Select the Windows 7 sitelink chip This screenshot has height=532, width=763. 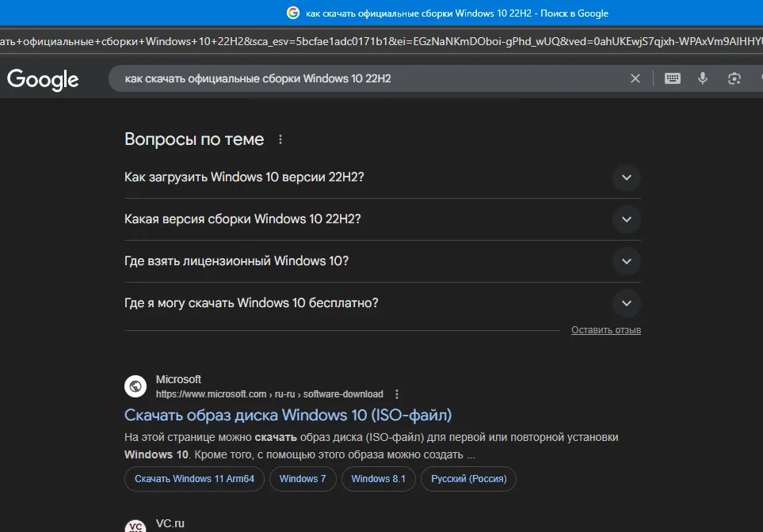303,479
